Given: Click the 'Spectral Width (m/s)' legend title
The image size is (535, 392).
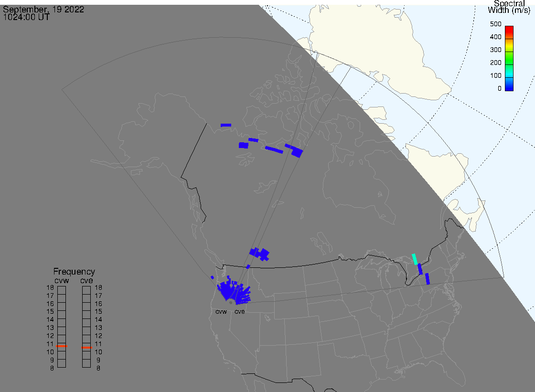Looking at the screenshot, I should [x=509, y=7].
